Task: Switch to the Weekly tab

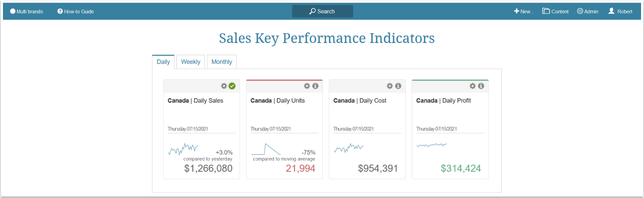Action: (x=191, y=62)
